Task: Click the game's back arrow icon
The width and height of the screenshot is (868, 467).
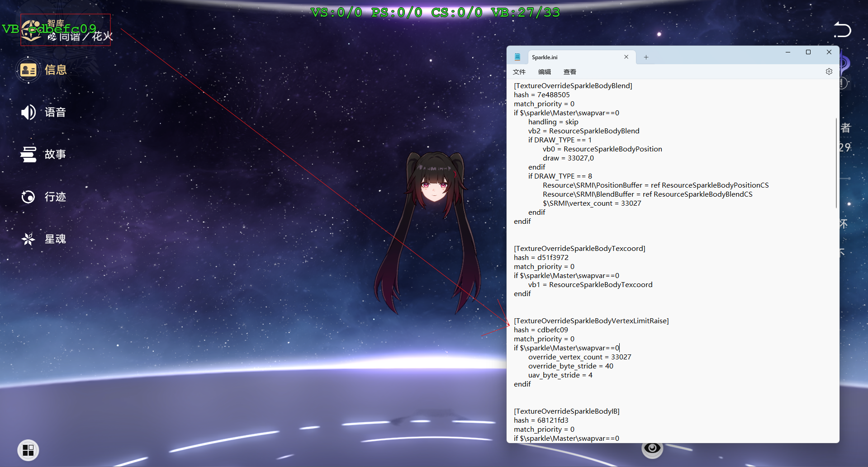Action: coord(842,30)
